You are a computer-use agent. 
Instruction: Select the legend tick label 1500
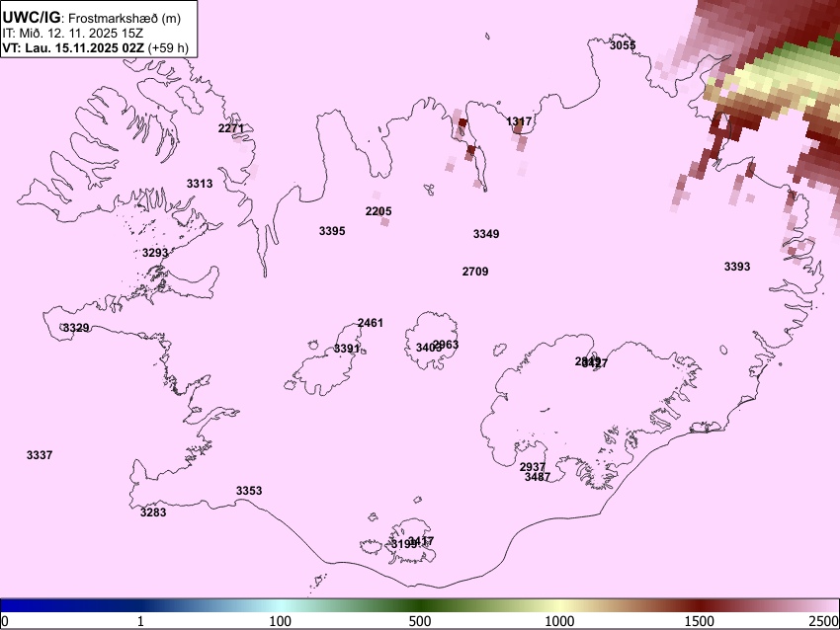(x=700, y=621)
